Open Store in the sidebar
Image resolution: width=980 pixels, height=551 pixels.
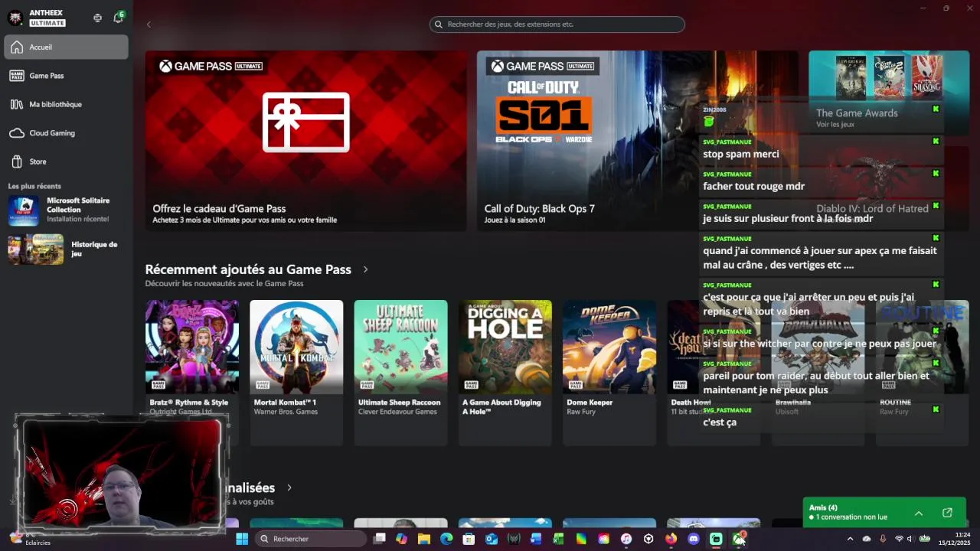tap(67, 161)
